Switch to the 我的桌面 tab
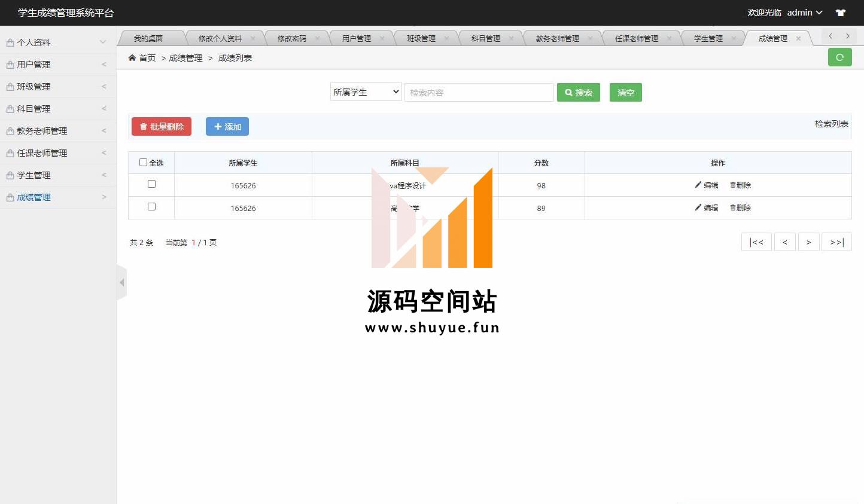The height and width of the screenshot is (504, 864). point(148,38)
